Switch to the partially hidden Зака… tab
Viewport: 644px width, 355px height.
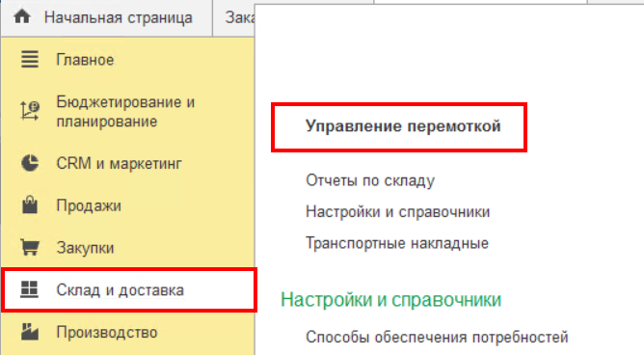coord(240,17)
